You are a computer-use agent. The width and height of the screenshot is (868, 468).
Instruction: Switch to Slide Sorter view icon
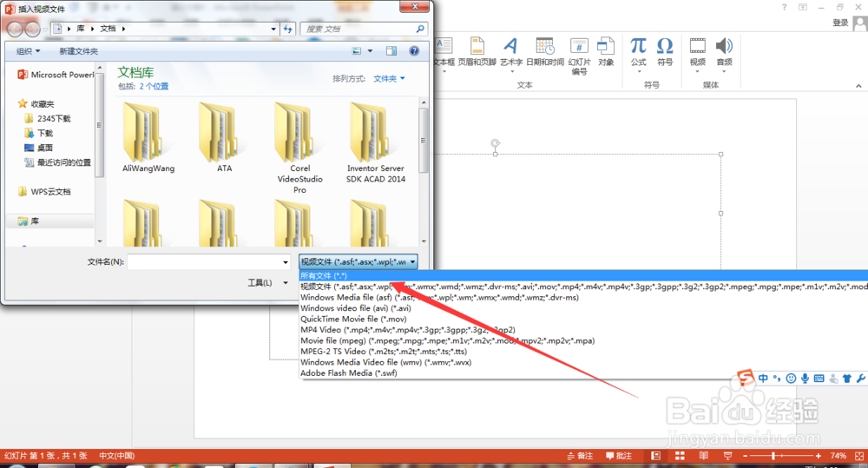point(680,456)
